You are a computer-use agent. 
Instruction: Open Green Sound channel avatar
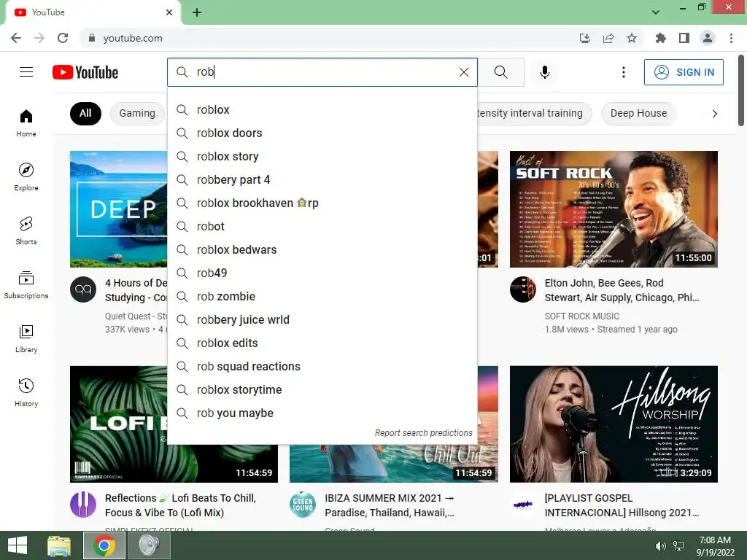303,505
